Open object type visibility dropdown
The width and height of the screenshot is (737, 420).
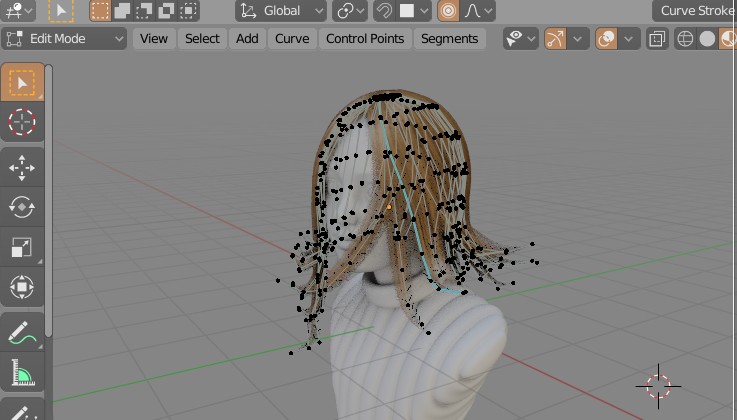[520, 39]
